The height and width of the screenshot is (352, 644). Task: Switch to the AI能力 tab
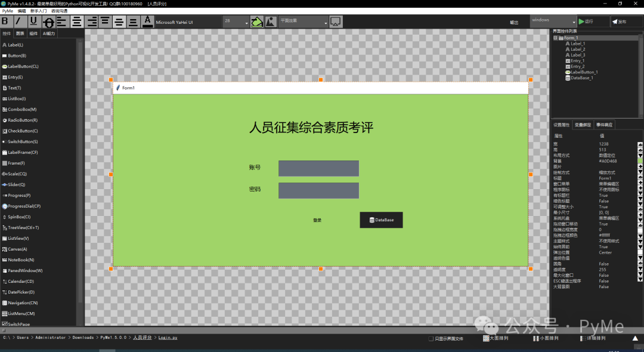tap(48, 33)
